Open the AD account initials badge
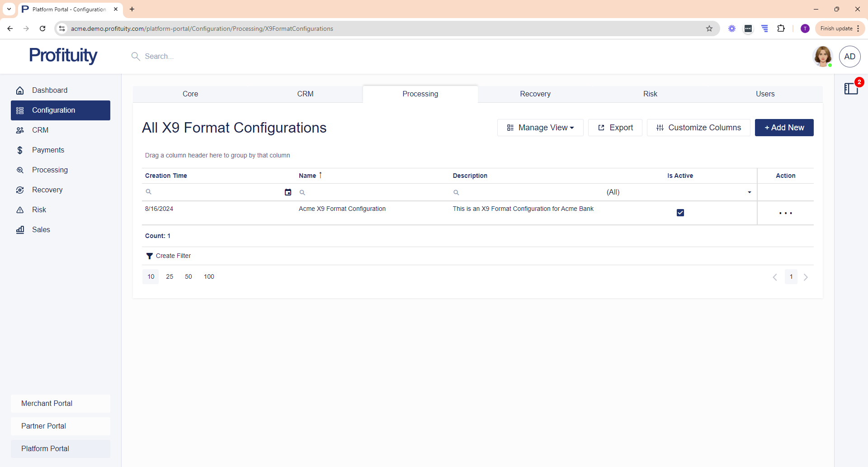 (x=849, y=57)
